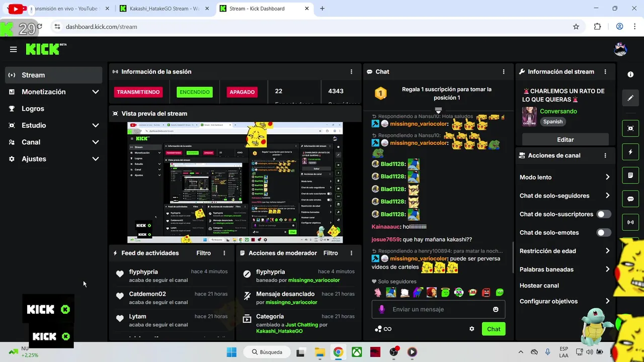Screen dimensions: 644x362
Task: Click the pencil edit icon in the right toolbar
Action: click(630, 98)
